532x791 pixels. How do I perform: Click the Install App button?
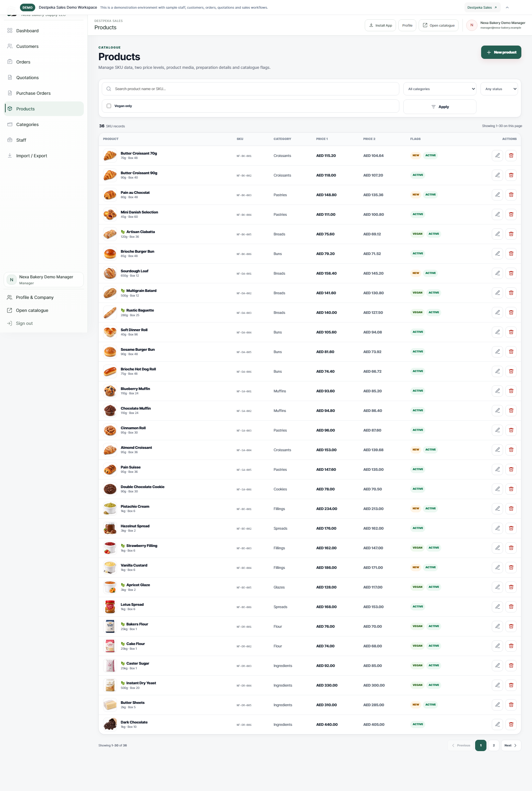click(380, 26)
